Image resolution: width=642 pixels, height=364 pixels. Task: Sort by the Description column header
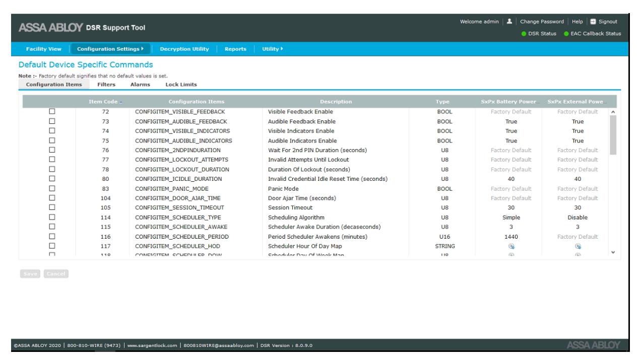tap(336, 103)
